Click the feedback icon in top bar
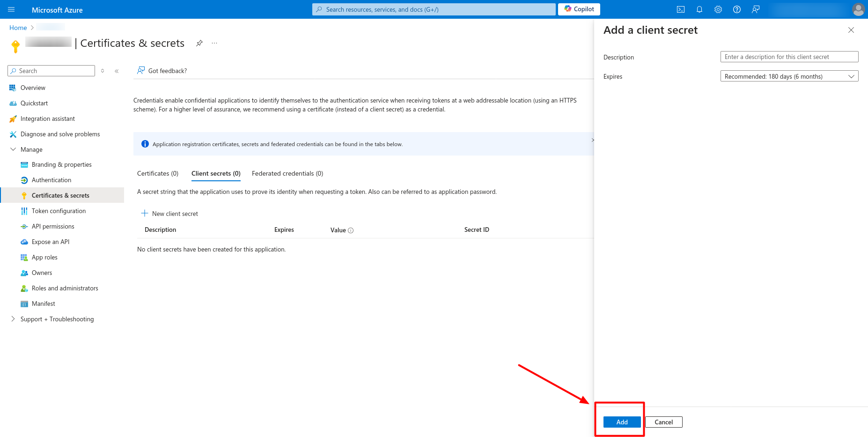The height and width of the screenshot is (437, 868). 756,9
